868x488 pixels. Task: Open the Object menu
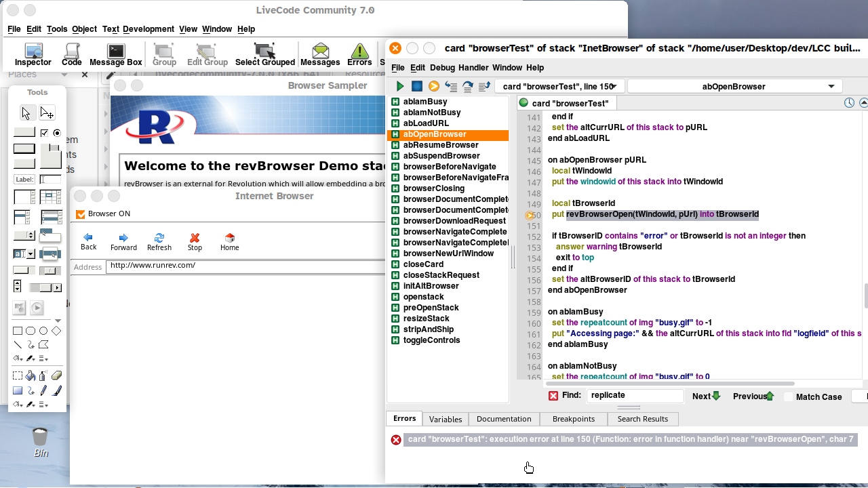[85, 29]
